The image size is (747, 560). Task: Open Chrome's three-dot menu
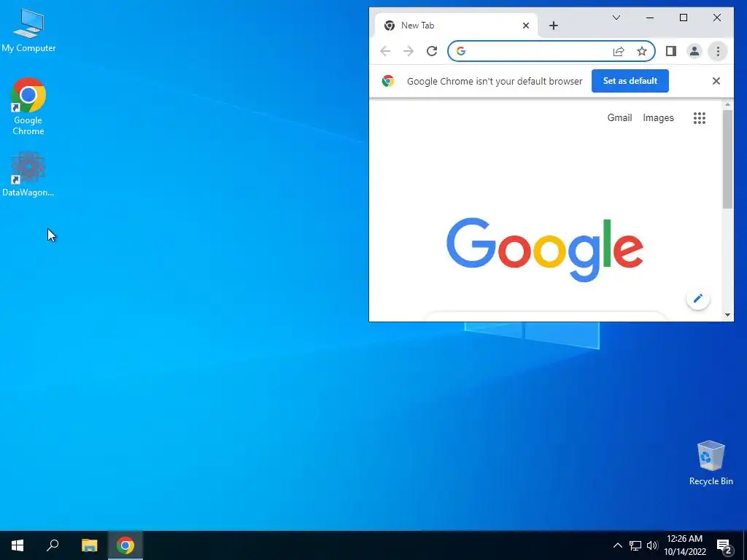718,51
